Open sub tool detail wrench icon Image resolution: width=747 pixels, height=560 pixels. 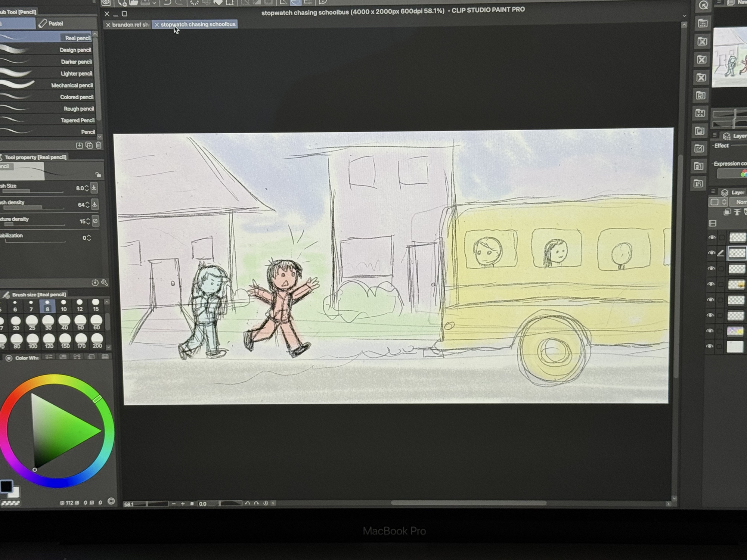[105, 283]
